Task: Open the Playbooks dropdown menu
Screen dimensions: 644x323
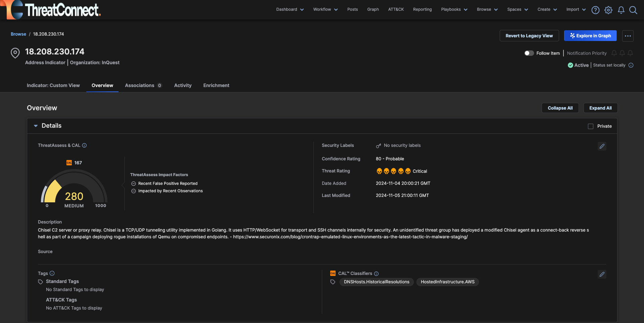Action: tap(454, 9)
